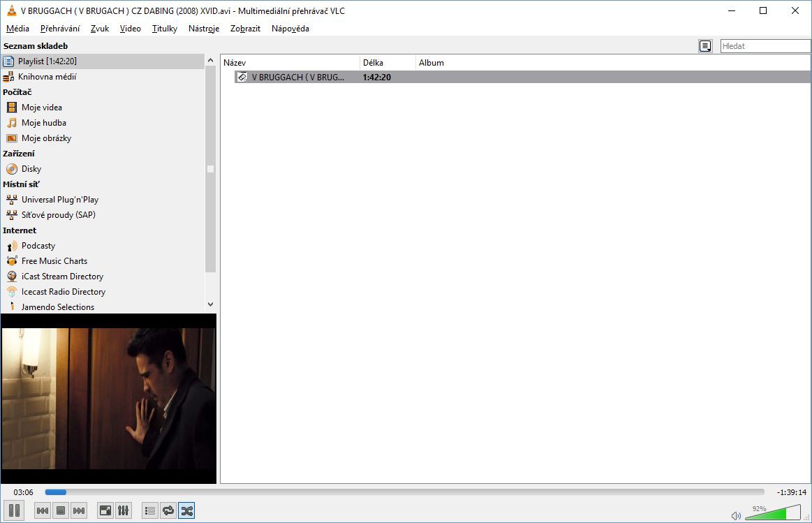Viewport: 812px width, 523px height.
Task: Focus the Hledat search field
Action: click(x=765, y=46)
